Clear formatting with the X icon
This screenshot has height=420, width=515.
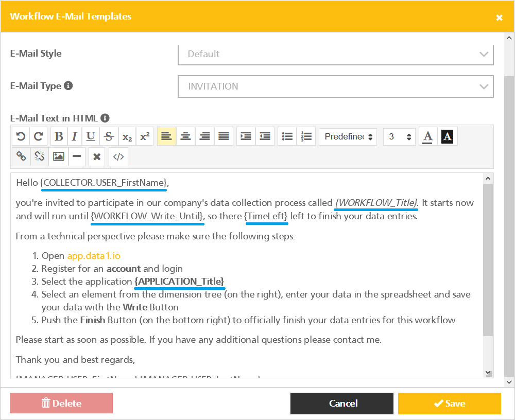pos(97,156)
